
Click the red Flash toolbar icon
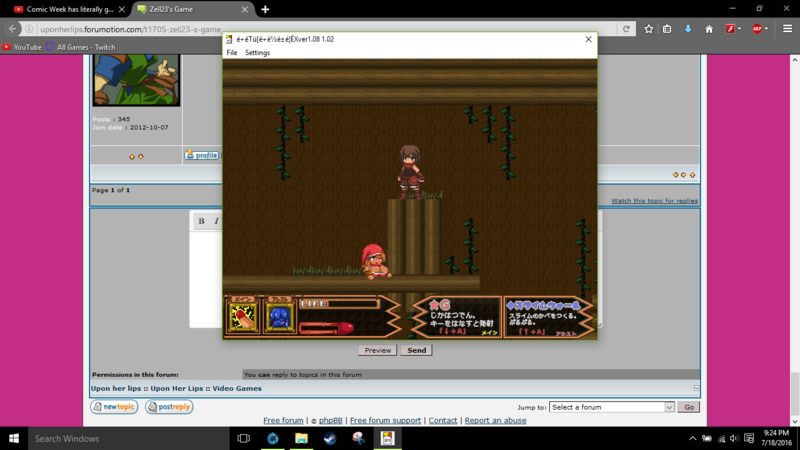pyautogui.click(x=731, y=29)
